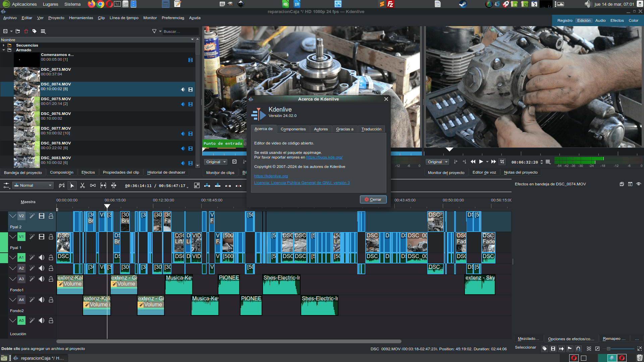
Task: Open the https://kdenlive.org link
Action: point(271,176)
